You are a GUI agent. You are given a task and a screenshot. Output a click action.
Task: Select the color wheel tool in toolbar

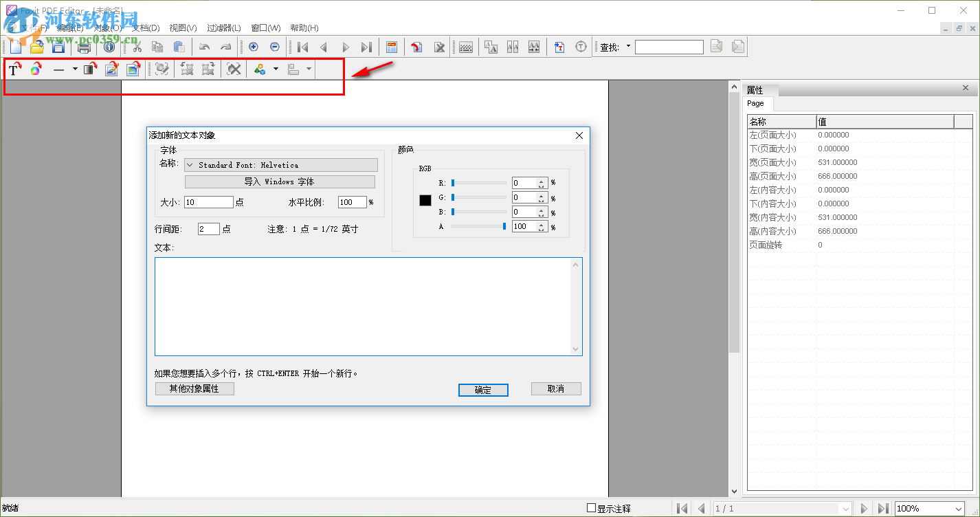coord(36,68)
